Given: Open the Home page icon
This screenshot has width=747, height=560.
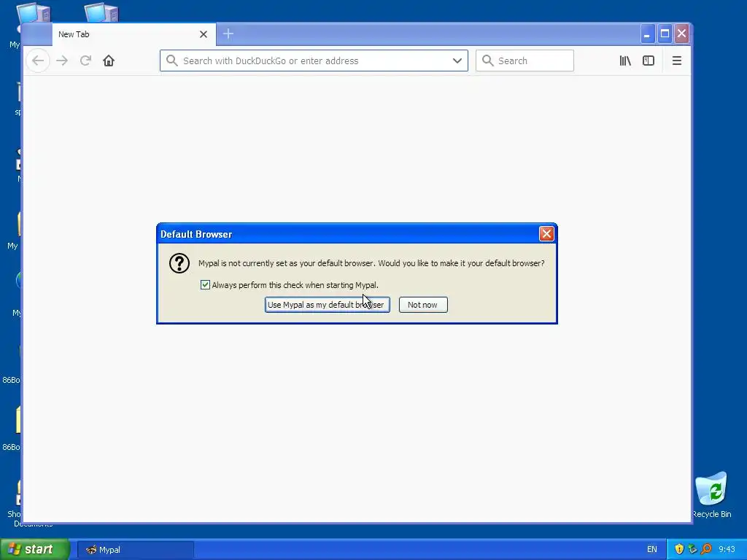Looking at the screenshot, I should tap(109, 61).
